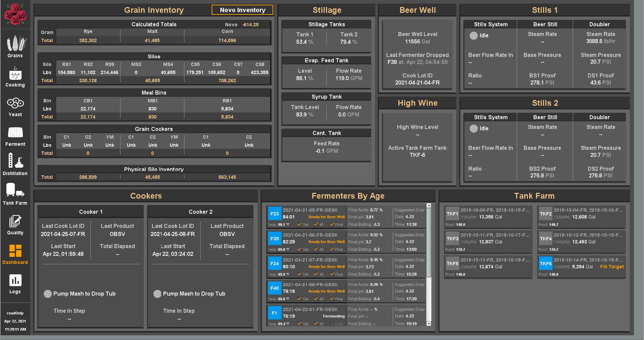Click the highlighted TKF6 tank badge
Image resolution: width=644 pixels, height=340 pixels.
pos(545,264)
